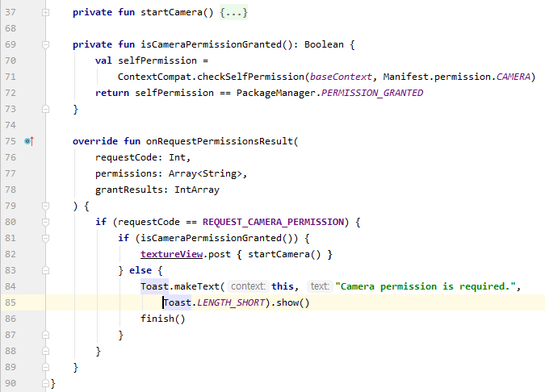
Task: Click the fold end marker on line 73
Action: pyautogui.click(x=46, y=109)
